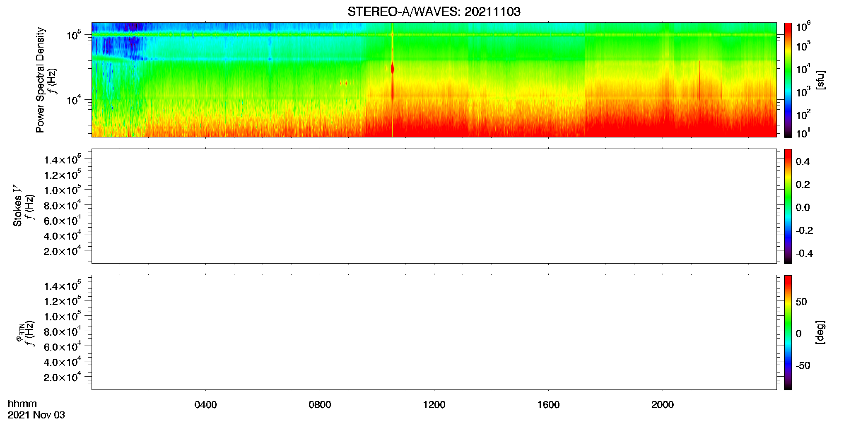Viewport: 868px width, 447px height.
Task: Click the Stokes V color bar
Action: 788,206
